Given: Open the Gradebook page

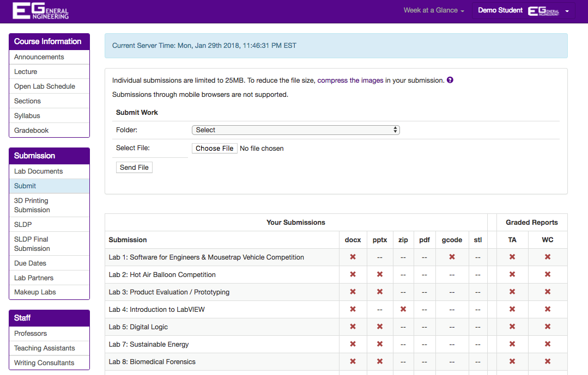Looking at the screenshot, I should coord(49,131).
